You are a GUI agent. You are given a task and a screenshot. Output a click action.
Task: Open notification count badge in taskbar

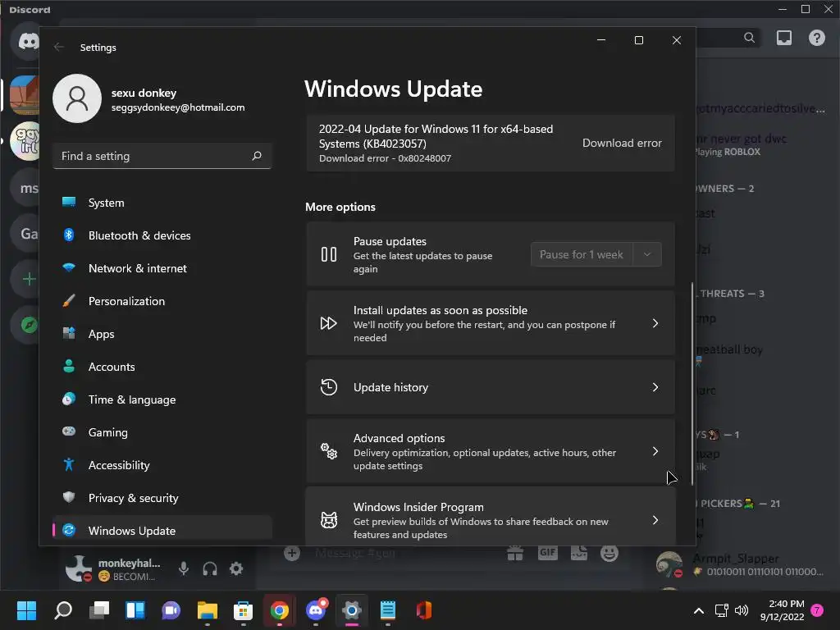(x=817, y=610)
